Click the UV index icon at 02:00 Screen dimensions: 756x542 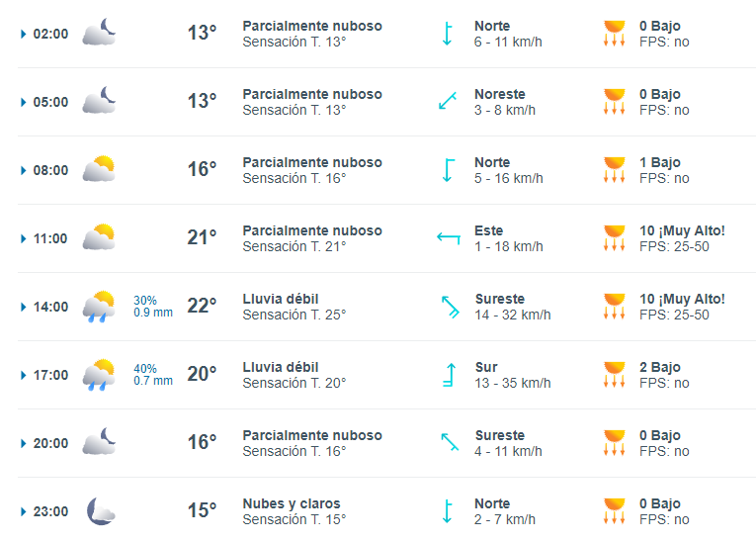(x=615, y=34)
